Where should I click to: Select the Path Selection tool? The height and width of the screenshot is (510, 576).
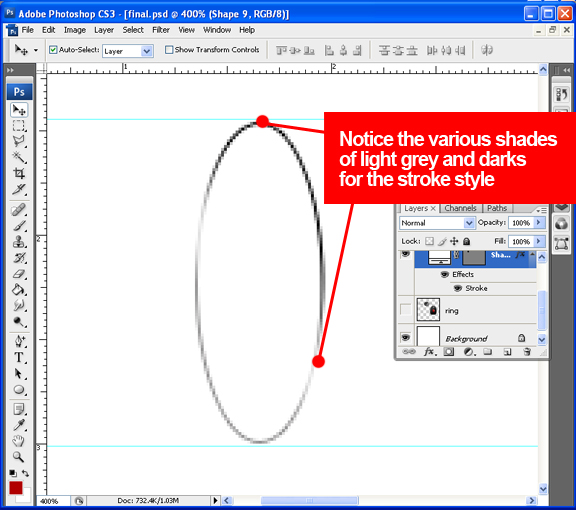coord(19,374)
